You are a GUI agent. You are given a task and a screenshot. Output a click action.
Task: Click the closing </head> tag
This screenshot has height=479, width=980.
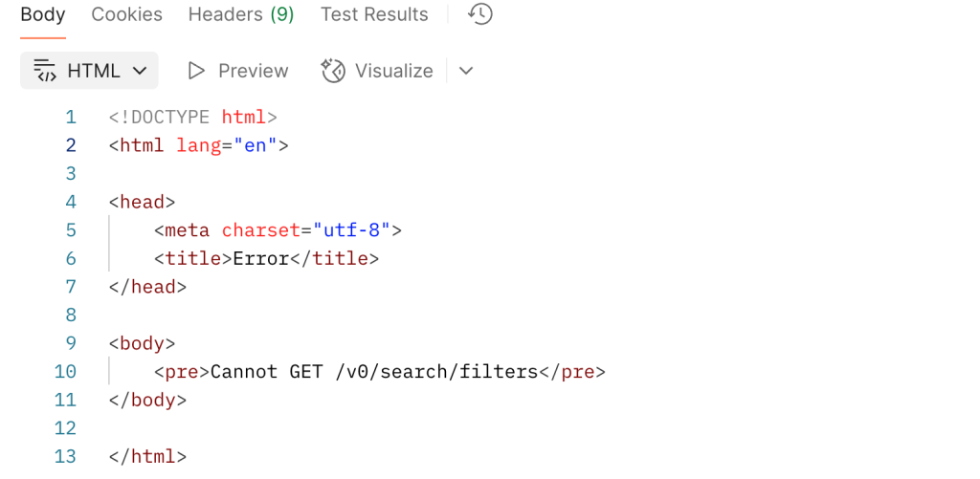pos(147,287)
